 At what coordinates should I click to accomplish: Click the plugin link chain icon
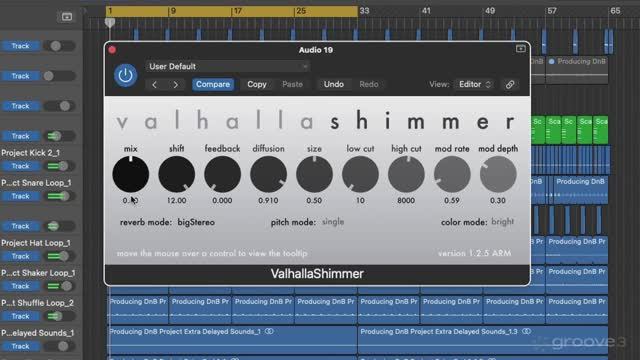pyautogui.click(x=510, y=84)
